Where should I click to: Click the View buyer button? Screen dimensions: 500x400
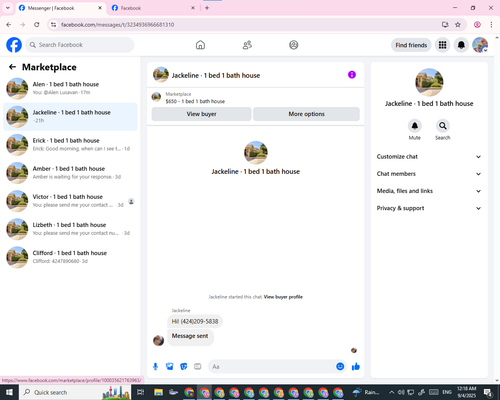(x=201, y=114)
